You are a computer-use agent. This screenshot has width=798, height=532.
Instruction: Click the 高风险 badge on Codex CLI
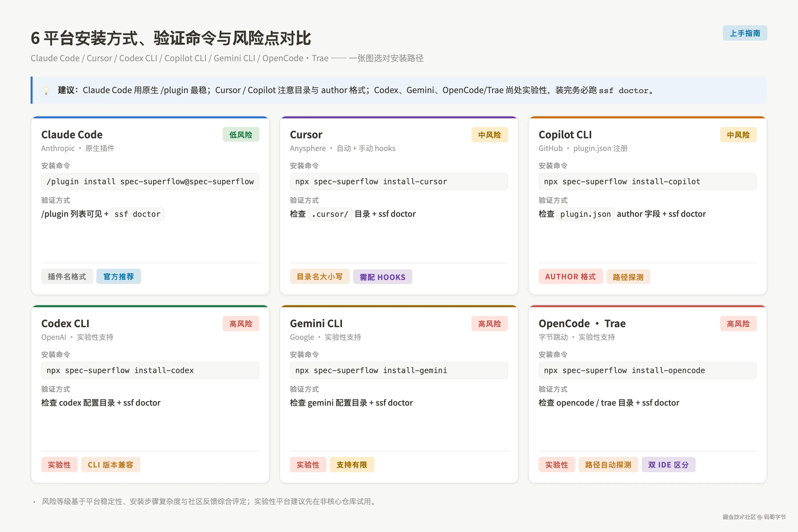[x=241, y=324]
